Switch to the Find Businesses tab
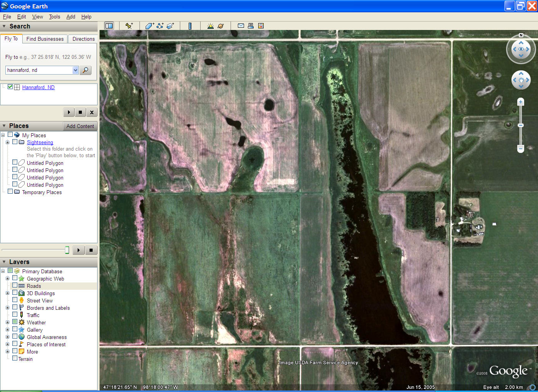This screenshot has height=392, width=538. click(45, 39)
